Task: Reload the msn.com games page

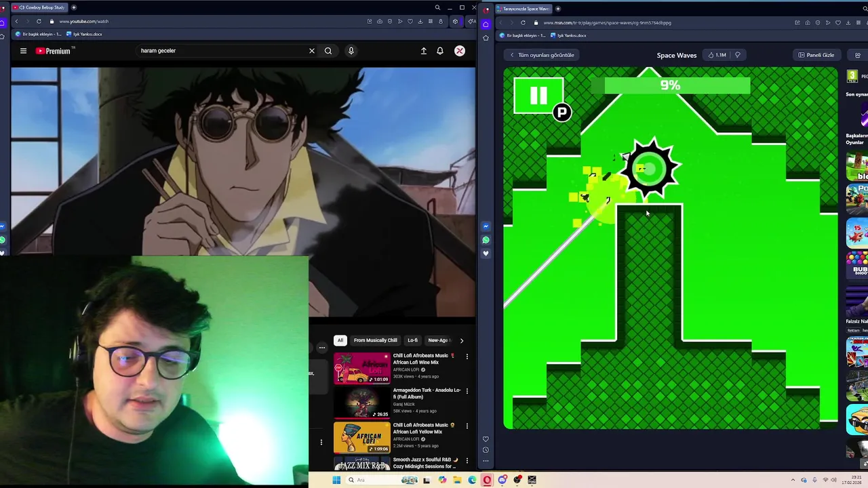Action: tap(523, 22)
